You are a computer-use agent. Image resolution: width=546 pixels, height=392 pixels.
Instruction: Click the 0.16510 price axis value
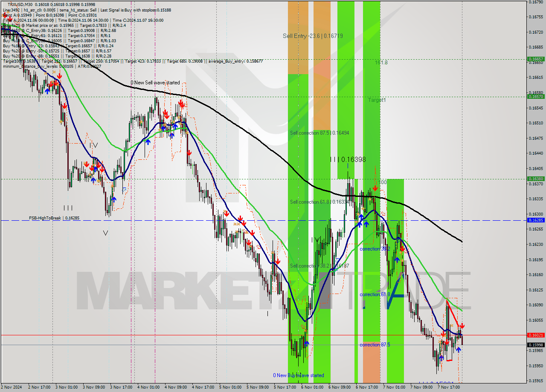tap(536, 123)
